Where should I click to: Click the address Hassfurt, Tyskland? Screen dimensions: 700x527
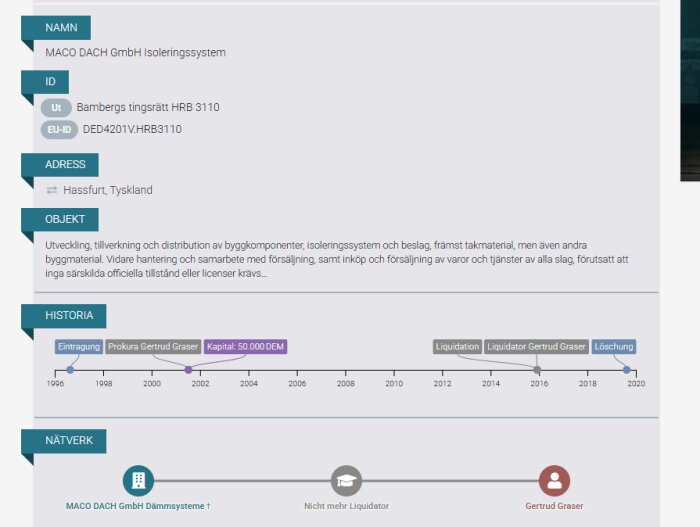(x=108, y=190)
